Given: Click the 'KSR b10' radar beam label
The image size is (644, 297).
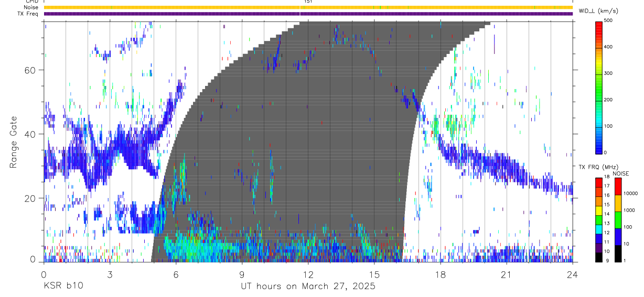Looking at the screenshot, I should 63,287.
